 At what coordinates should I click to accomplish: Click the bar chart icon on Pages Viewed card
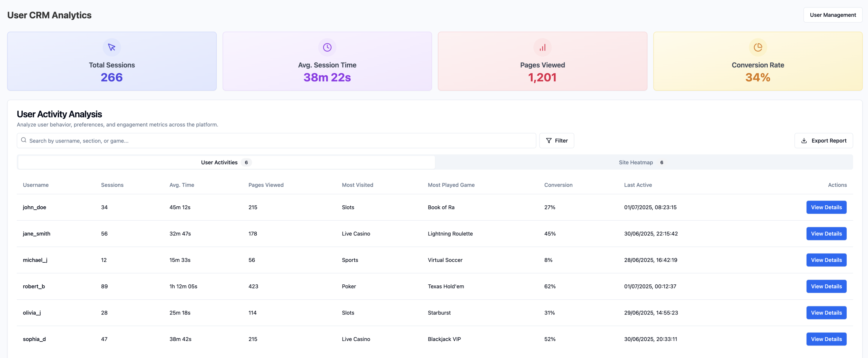tap(542, 48)
